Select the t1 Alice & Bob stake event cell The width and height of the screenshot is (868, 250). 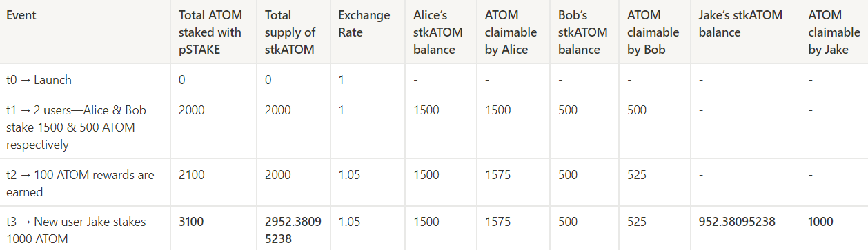[76, 127]
